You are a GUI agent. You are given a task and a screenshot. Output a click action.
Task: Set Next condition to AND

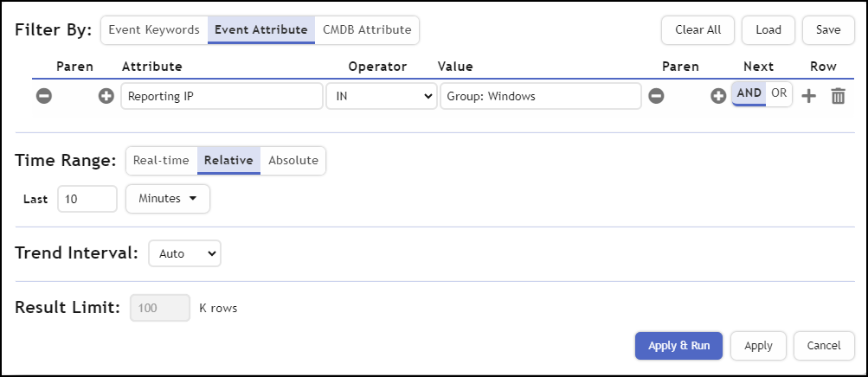point(749,94)
